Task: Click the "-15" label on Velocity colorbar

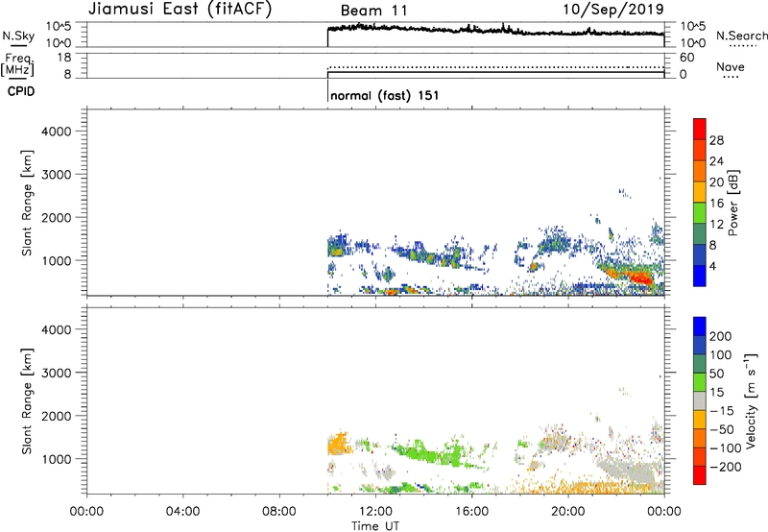Action: click(x=721, y=411)
